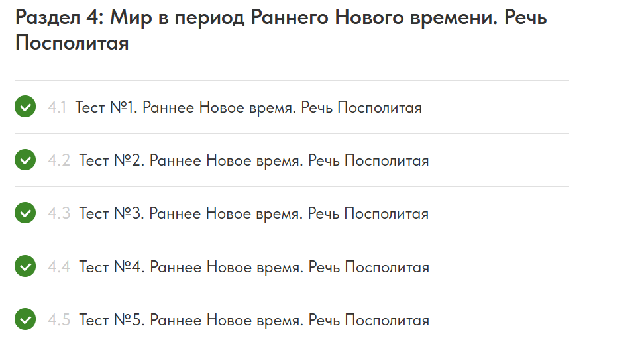The image size is (644, 361).
Task: Click the 4.1 lesson number label
Action: [57, 107]
